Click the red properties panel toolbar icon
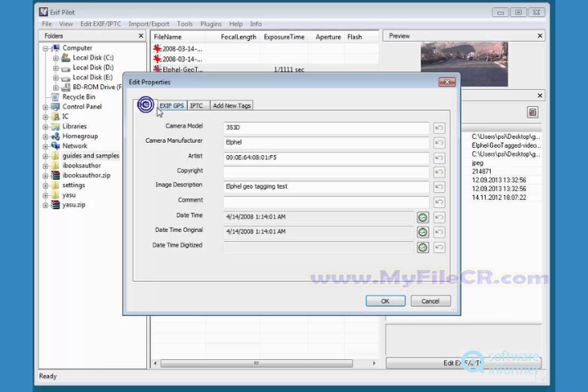 [x=532, y=112]
